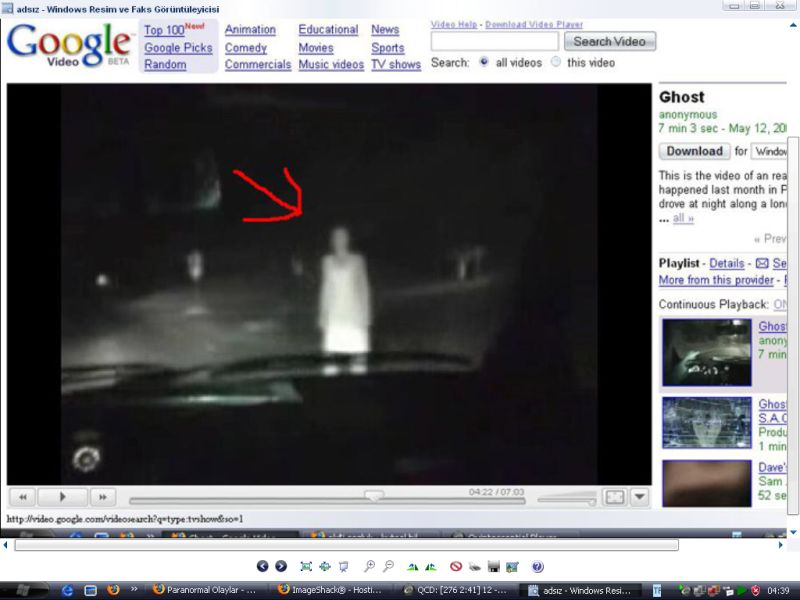Open the Animation category
The image size is (800, 600).
click(250, 30)
